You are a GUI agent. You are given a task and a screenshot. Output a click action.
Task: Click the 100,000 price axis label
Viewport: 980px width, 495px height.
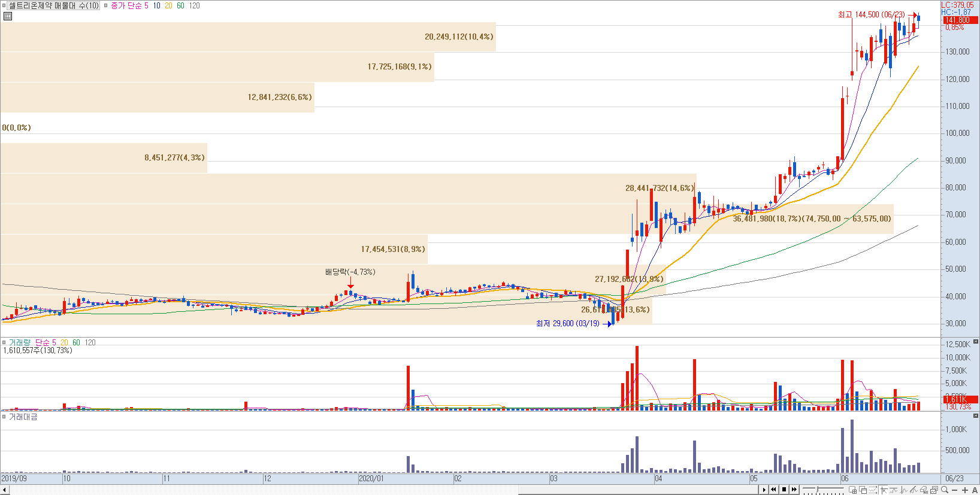point(957,133)
